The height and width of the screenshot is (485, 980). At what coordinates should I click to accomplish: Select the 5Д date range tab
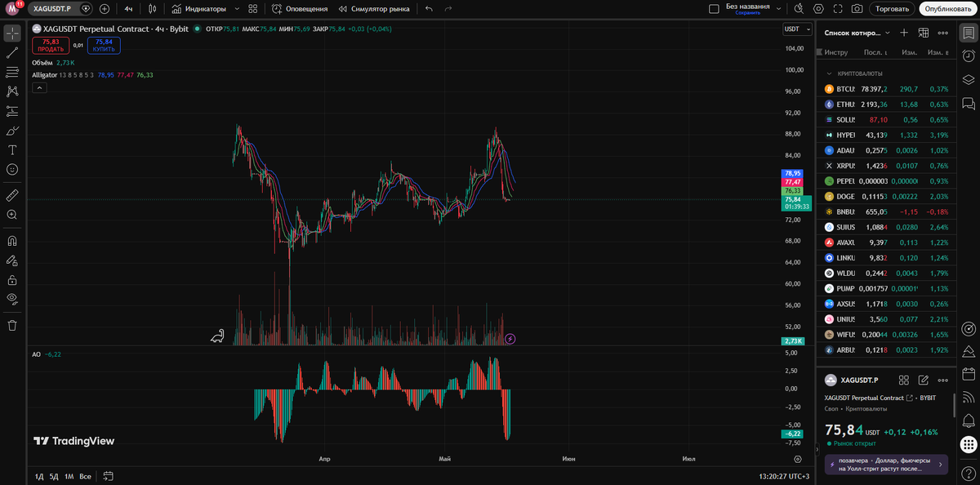coord(54,476)
